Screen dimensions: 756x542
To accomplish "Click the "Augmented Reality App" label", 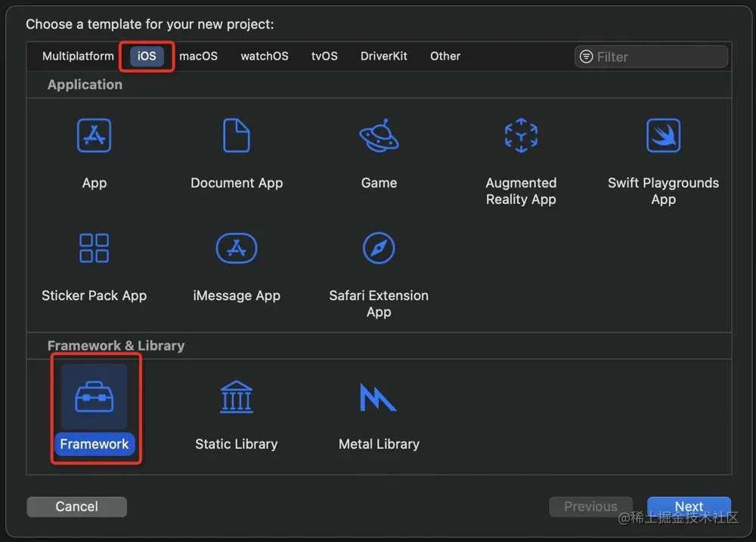I will (x=521, y=191).
